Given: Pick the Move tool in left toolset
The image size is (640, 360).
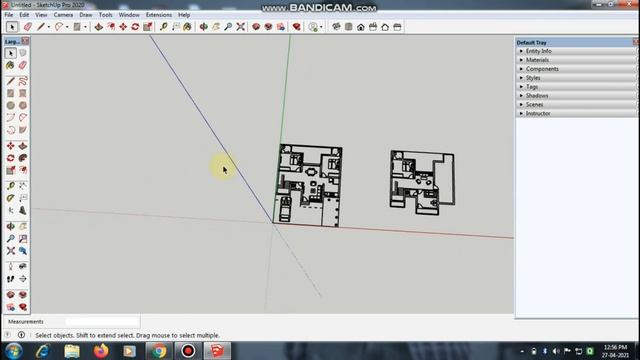Looking at the screenshot, I should 11,146.
